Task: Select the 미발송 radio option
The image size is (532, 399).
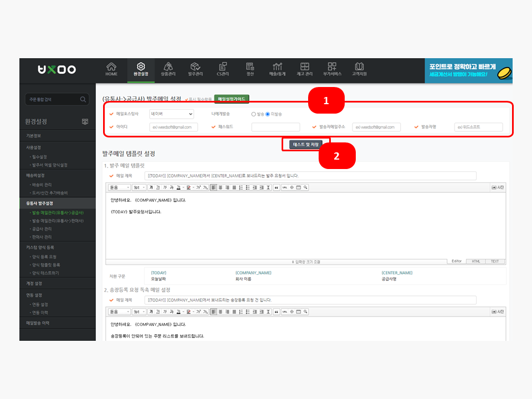Action: (x=268, y=114)
